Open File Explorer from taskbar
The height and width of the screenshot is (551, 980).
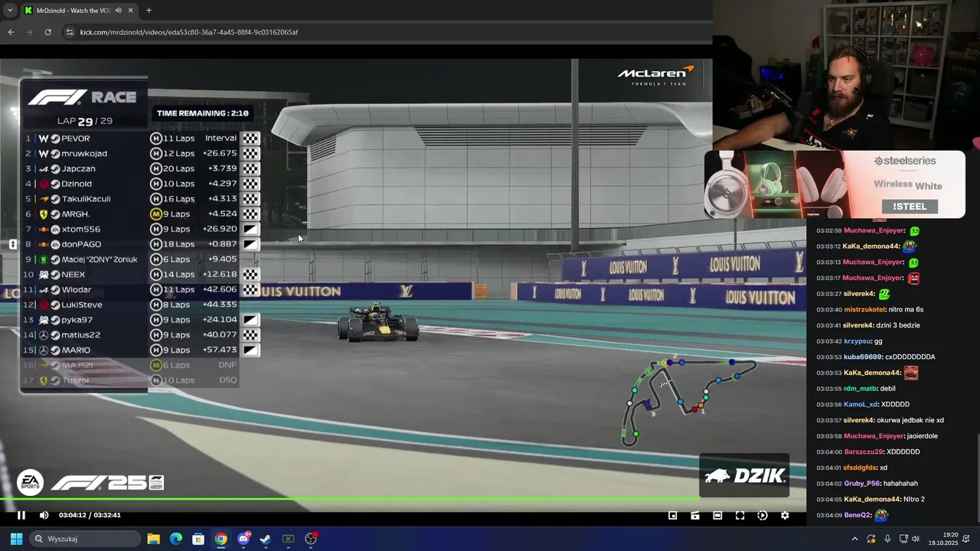point(153,539)
